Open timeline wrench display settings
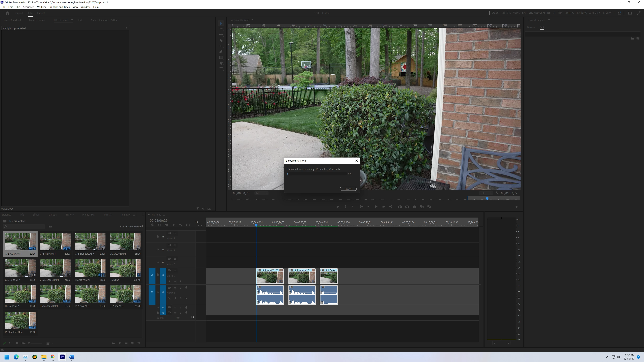 point(181,225)
